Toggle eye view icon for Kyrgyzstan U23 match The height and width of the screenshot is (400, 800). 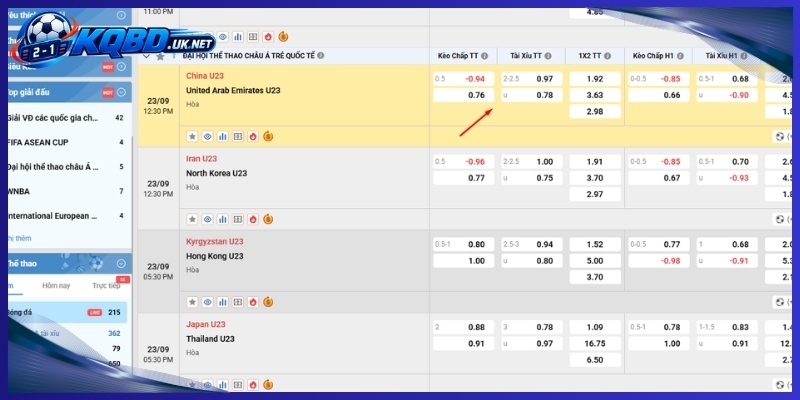point(207,302)
